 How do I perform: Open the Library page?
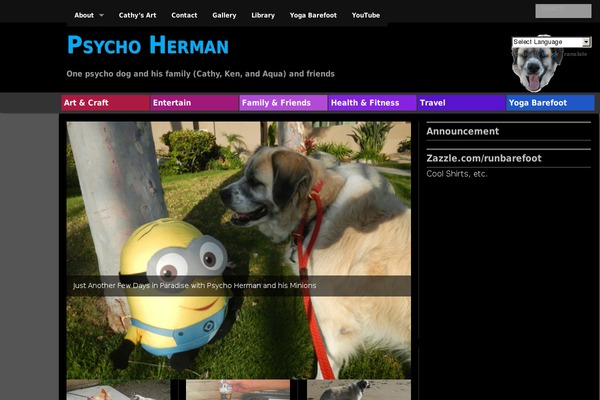[263, 15]
